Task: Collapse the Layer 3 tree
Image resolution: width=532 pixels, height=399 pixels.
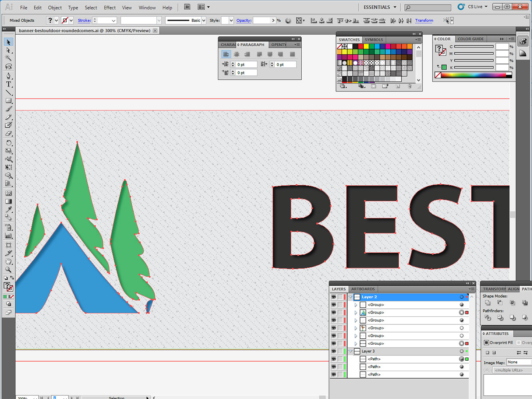Action: (350, 351)
